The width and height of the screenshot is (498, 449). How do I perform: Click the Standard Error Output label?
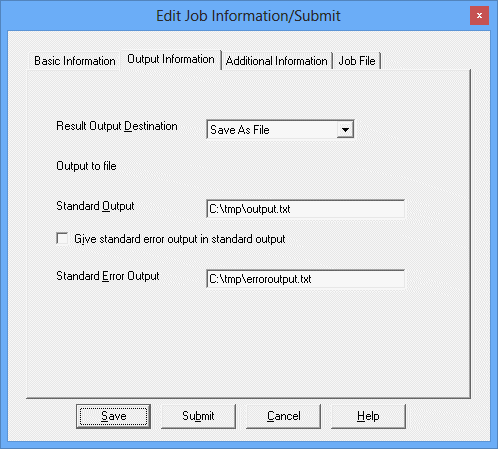tap(108, 276)
